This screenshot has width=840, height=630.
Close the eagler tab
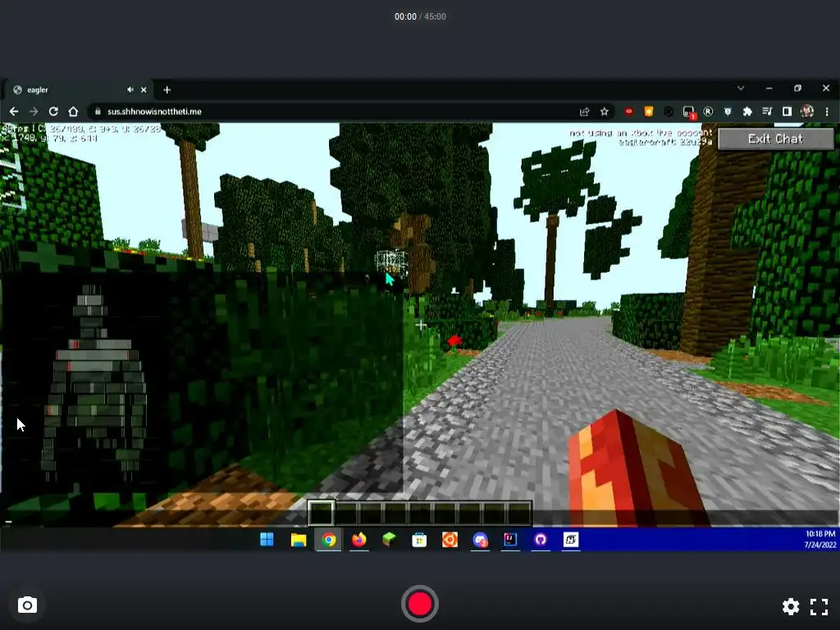(x=144, y=90)
